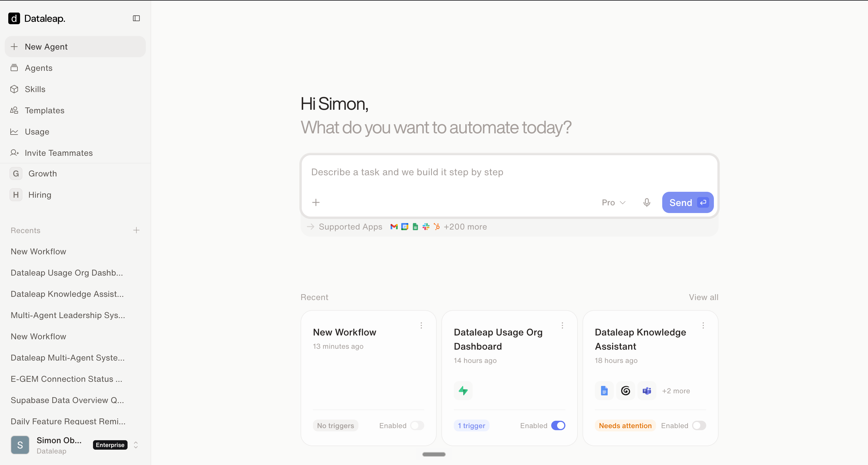This screenshot has height=465, width=868.
Task: Click the Google Calendar icon in Supported Apps
Action: (x=405, y=227)
